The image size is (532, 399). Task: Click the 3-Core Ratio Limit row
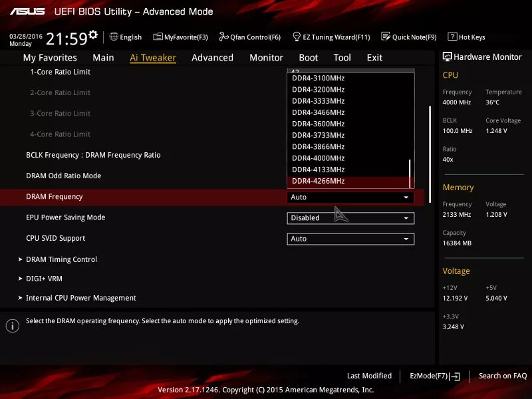60,114
